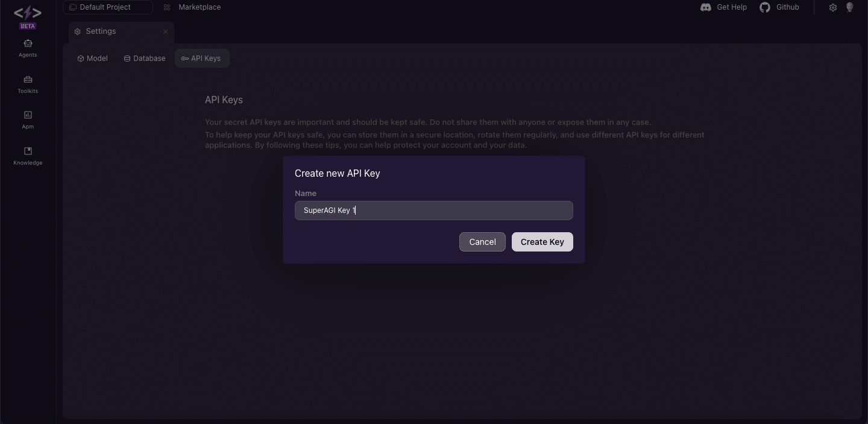868x424 pixels.
Task: Open the Marketplace link
Action: coord(200,7)
